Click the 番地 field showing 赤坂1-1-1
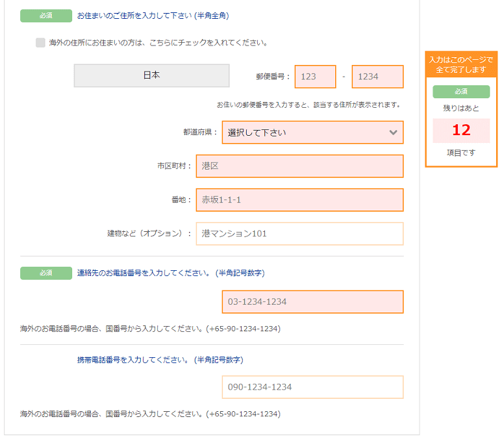The width and height of the screenshot is (504, 443). [x=299, y=200]
